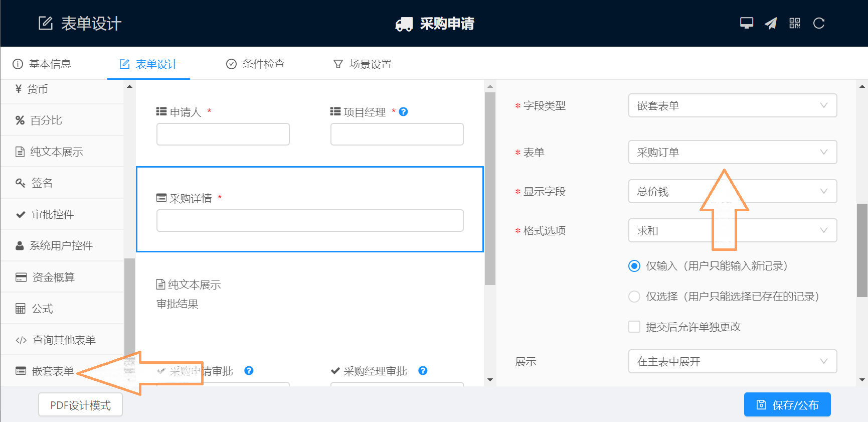This screenshot has width=868, height=422.
Task: Click the PDF设计模式 button
Action: point(80,405)
